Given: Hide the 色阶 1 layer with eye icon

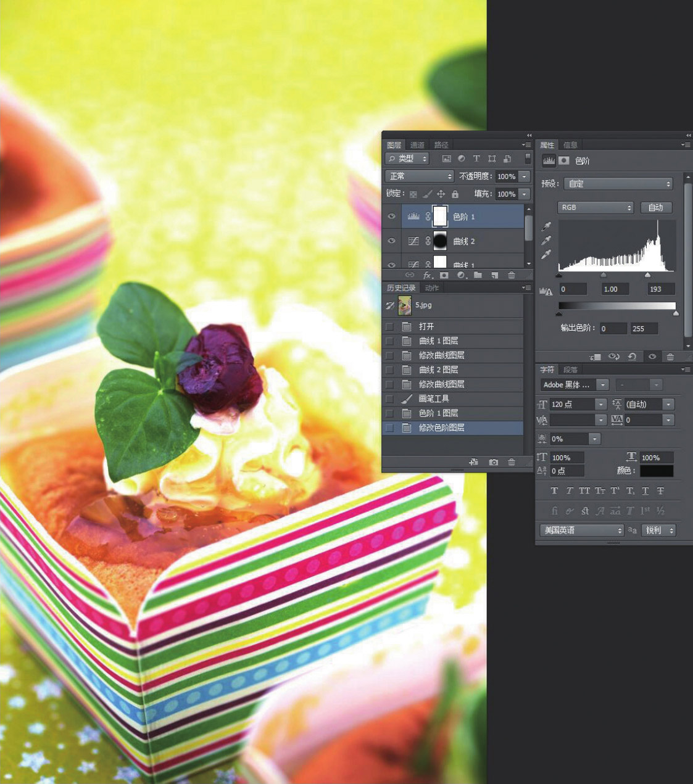Looking at the screenshot, I should click(391, 217).
